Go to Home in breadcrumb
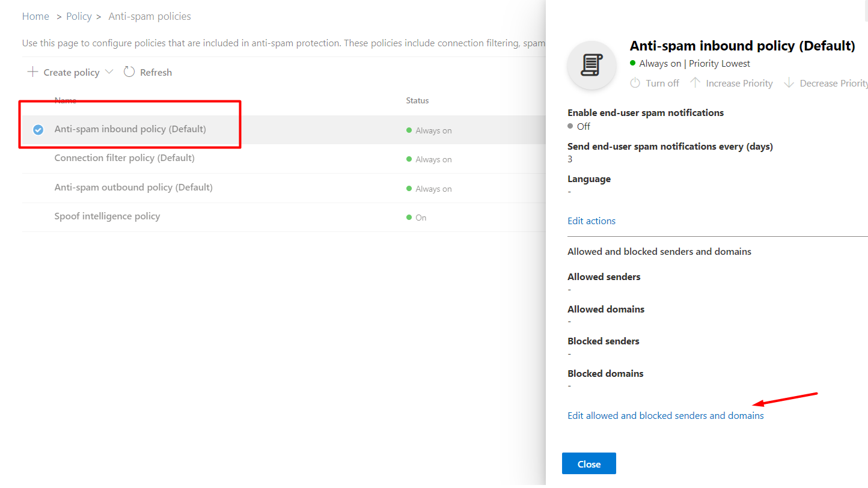 click(35, 16)
